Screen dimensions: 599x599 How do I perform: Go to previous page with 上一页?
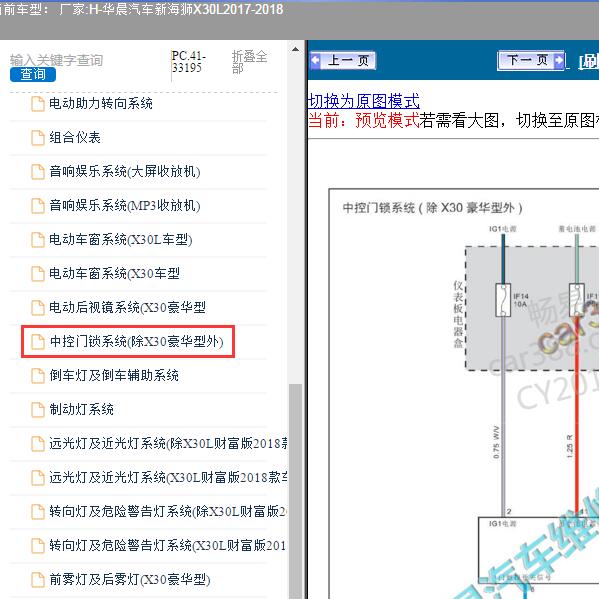click(343, 60)
